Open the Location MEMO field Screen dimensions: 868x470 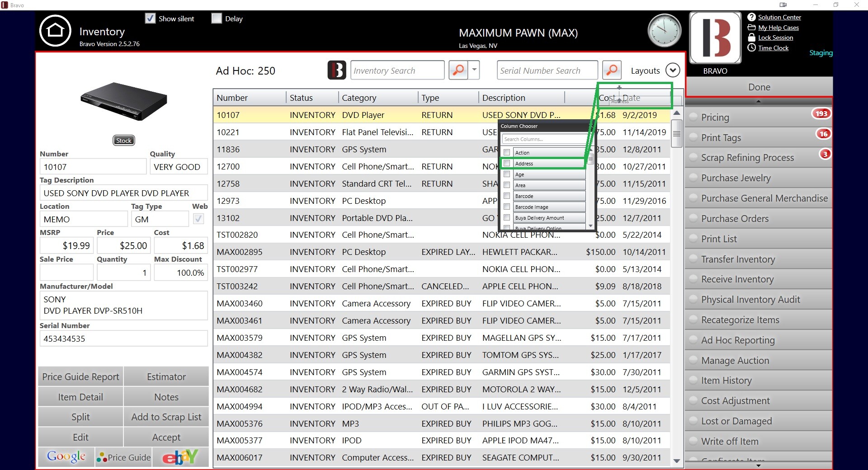click(x=84, y=219)
